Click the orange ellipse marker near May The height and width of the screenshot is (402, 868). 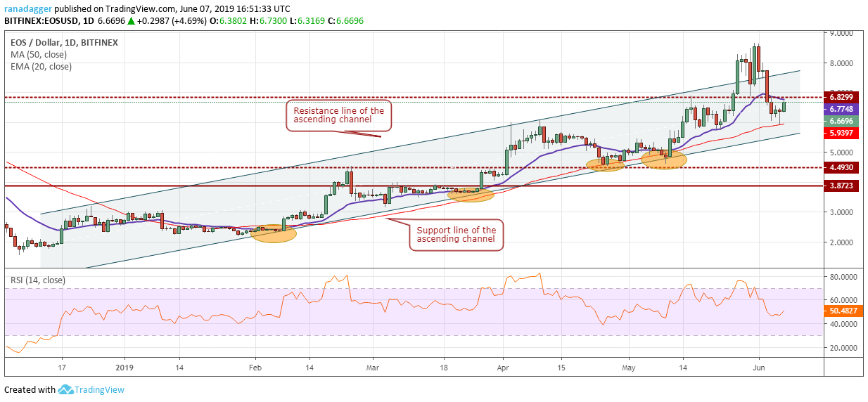663,160
